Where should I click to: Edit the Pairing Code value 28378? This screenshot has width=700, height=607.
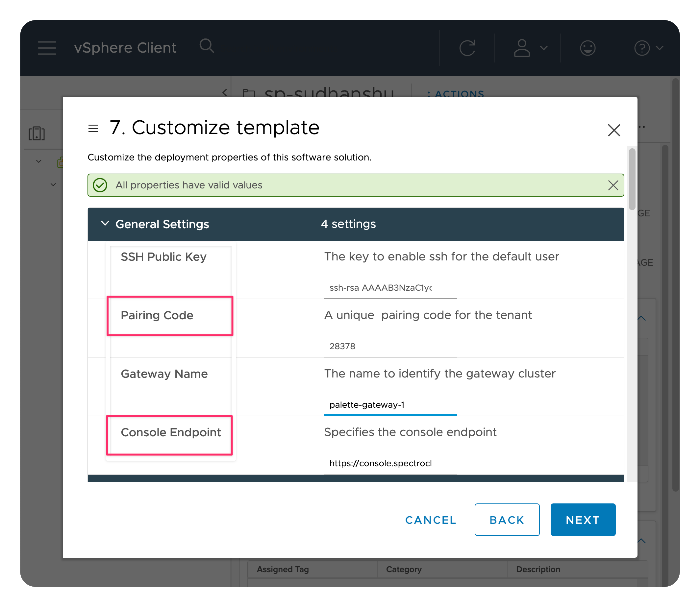coord(390,347)
